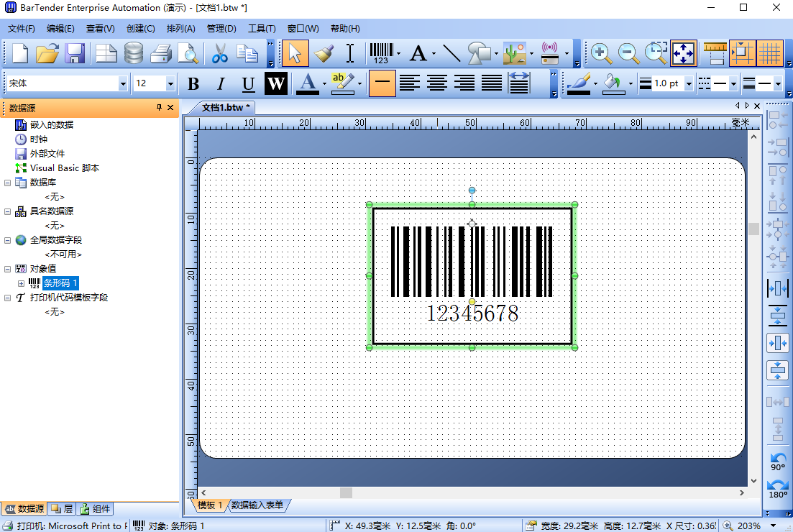The image size is (793, 532).
Task: Select the 时钟 data source
Action: [38, 139]
